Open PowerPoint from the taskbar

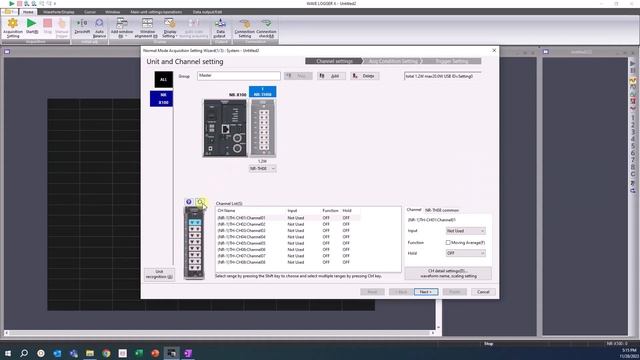[155, 353]
